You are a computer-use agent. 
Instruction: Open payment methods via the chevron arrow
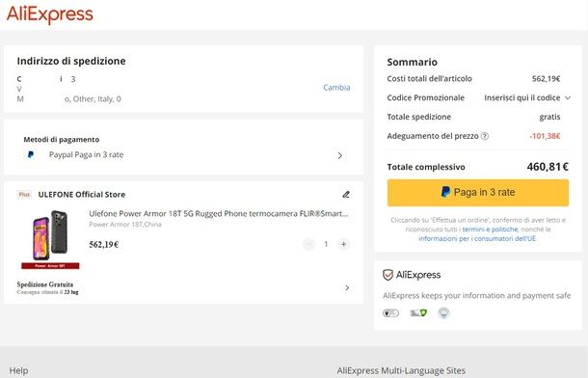(x=339, y=155)
